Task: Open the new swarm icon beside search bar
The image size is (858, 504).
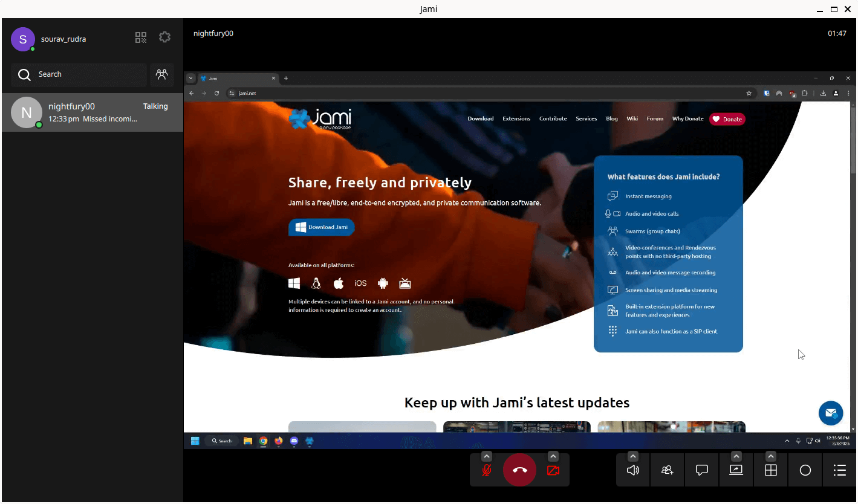Action: (x=161, y=74)
